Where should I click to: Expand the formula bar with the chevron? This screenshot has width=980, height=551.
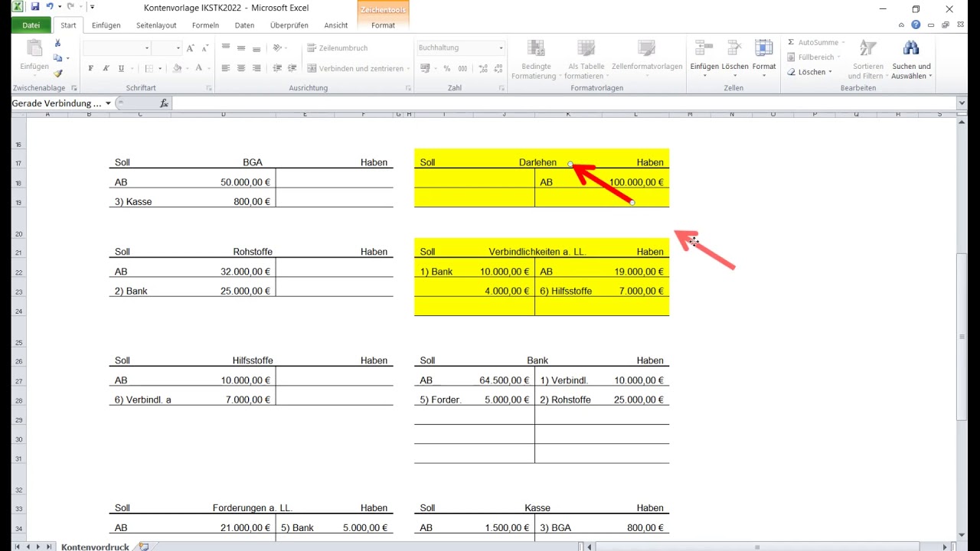962,103
